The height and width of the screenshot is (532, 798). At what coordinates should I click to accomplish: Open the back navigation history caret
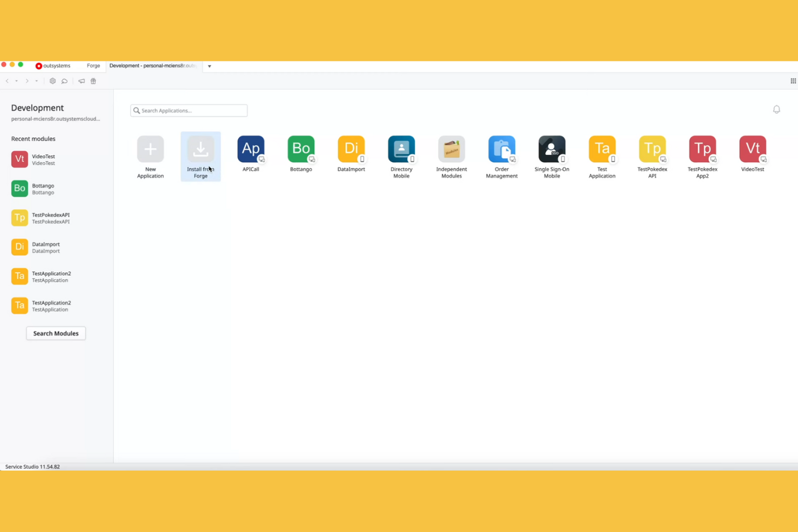[x=16, y=81]
